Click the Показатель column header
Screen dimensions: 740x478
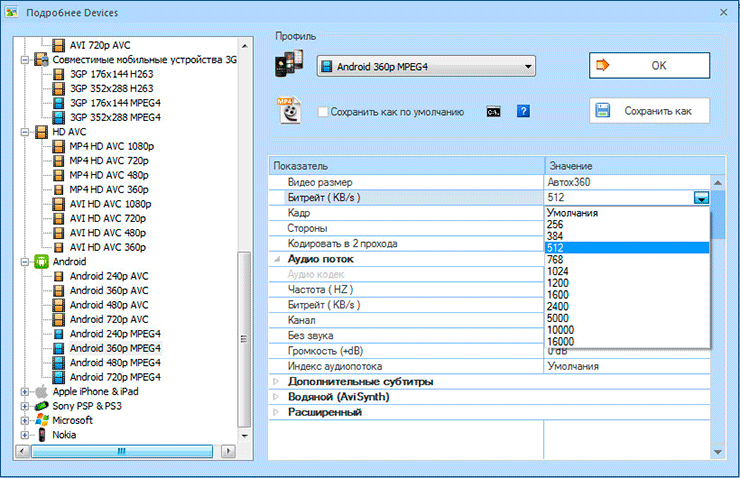[x=406, y=166]
